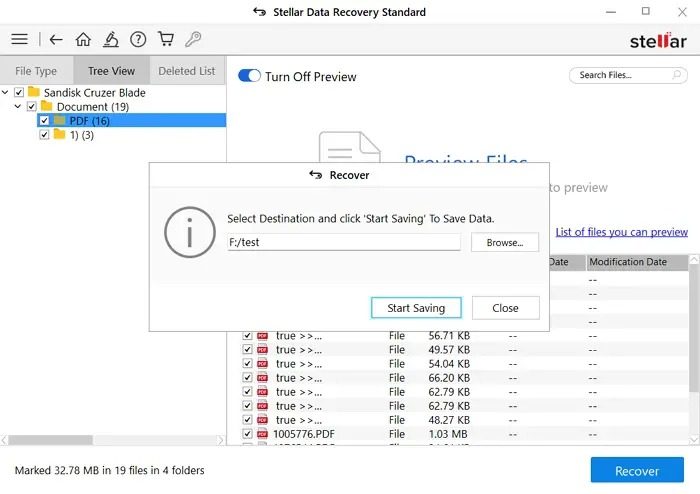Collapse the Sandisk Cruzer Blade tree node
Image resolution: width=700 pixels, height=494 pixels.
(5, 92)
